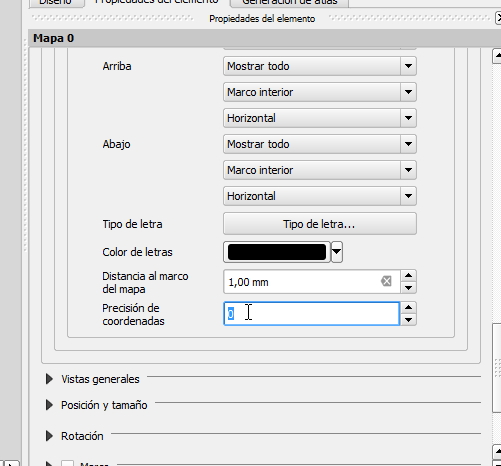The width and height of the screenshot is (501, 466).
Task: Increase 'Precisión de coordenadas' with the up arrow
Action: click(409, 308)
